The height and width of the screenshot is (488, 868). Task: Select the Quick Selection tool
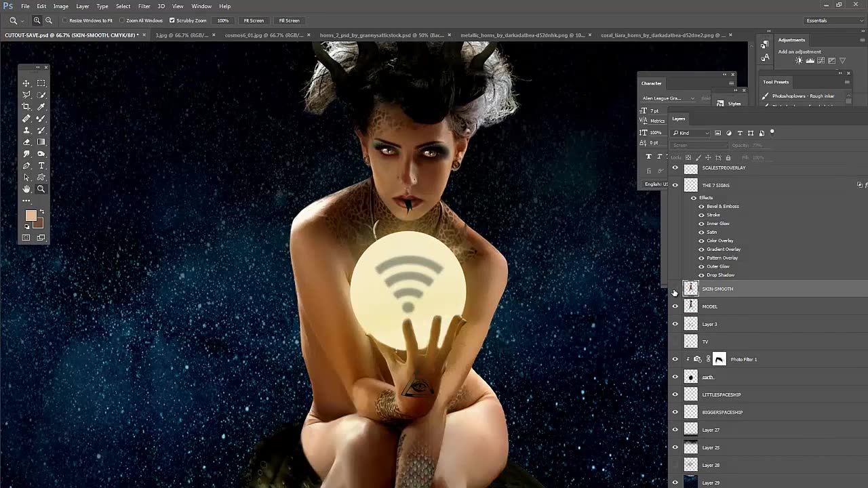coord(41,95)
